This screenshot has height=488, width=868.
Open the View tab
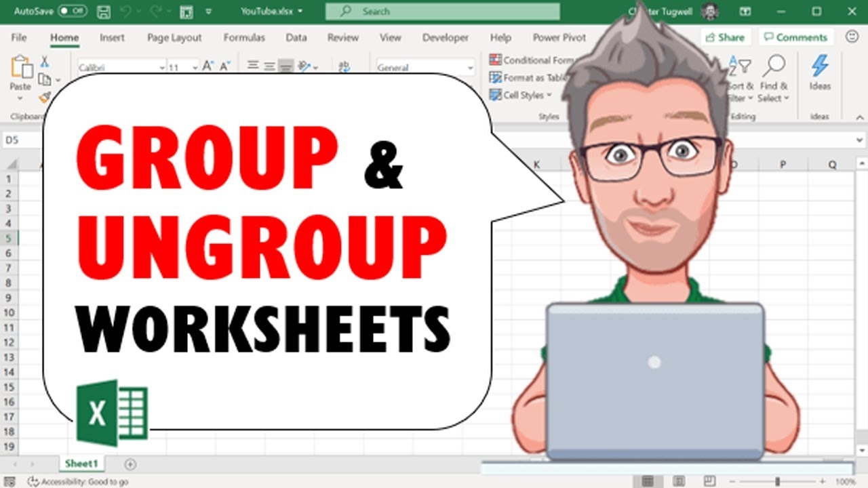point(391,38)
